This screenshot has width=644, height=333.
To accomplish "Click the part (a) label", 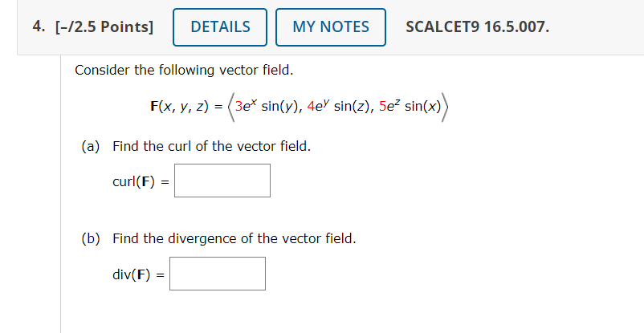I will pos(91,146).
